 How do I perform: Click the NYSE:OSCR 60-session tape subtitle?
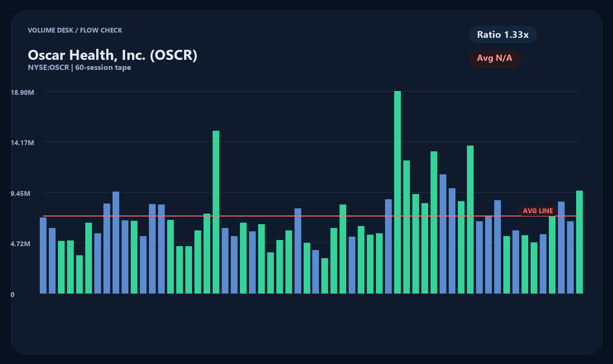click(x=79, y=68)
